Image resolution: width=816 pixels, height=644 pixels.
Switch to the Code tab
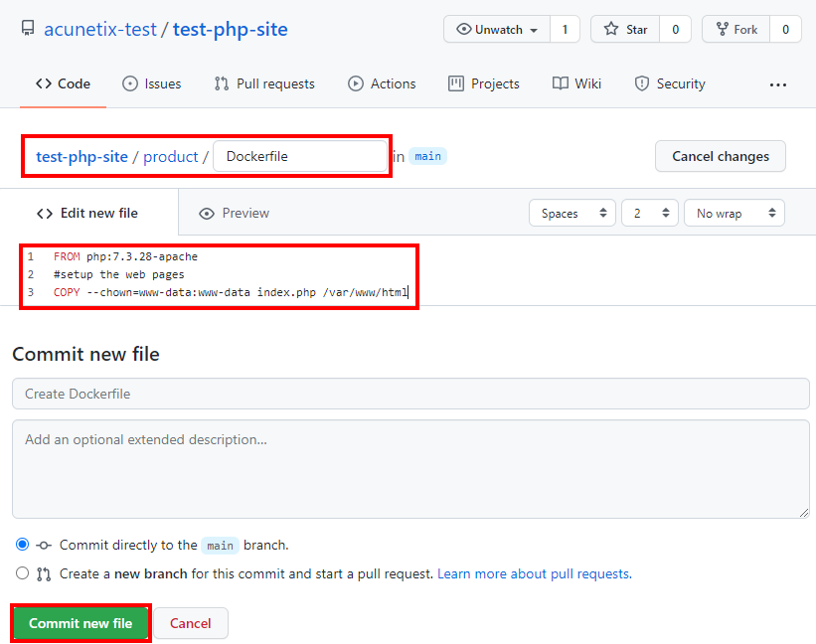[63, 83]
